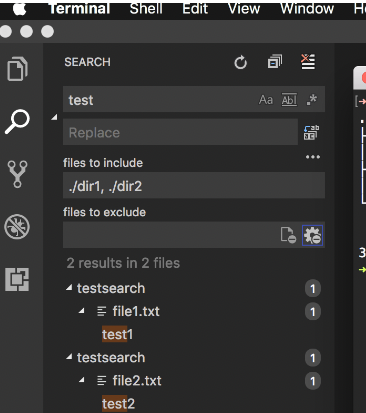Refresh the search results
The width and height of the screenshot is (366, 413).
click(240, 62)
